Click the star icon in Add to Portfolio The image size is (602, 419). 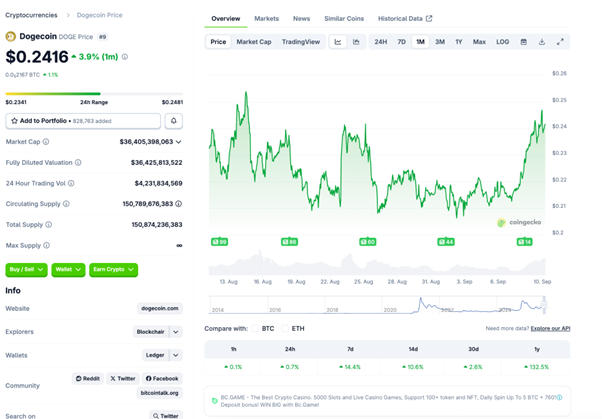point(15,121)
